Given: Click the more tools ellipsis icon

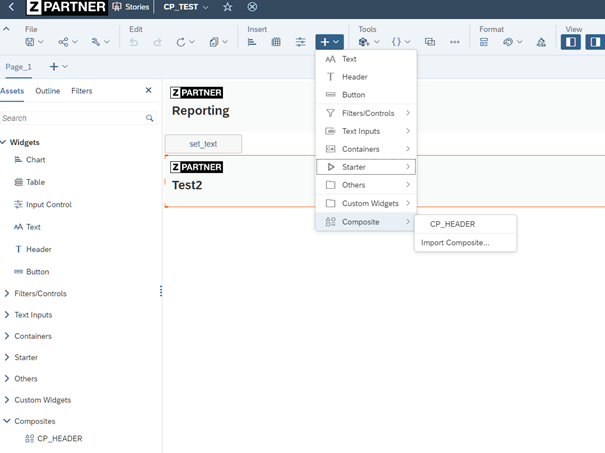Looking at the screenshot, I should point(455,42).
